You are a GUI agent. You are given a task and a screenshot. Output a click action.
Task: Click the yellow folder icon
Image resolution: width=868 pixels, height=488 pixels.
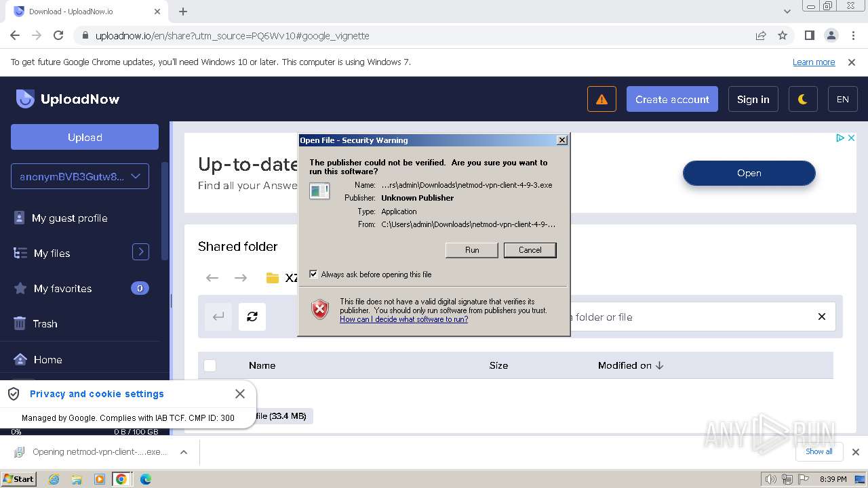(273, 278)
